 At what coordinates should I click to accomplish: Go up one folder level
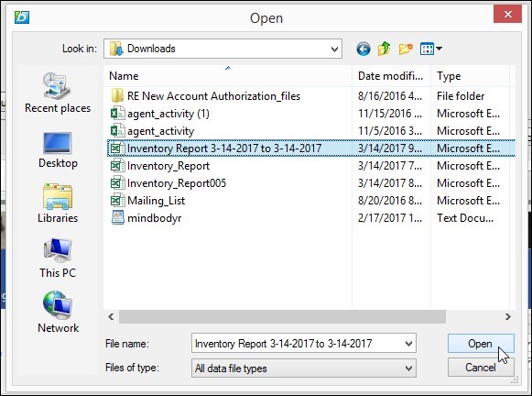(384, 49)
